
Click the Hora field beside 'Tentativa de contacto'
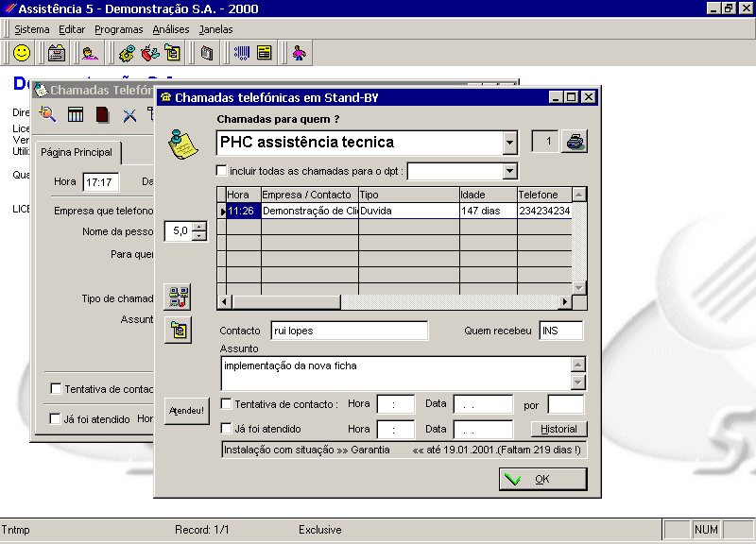click(396, 404)
